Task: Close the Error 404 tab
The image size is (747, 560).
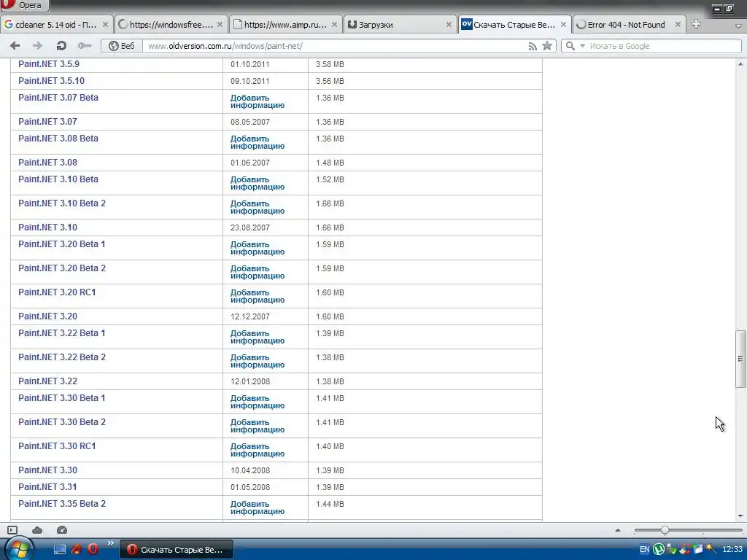Action: coord(678,25)
